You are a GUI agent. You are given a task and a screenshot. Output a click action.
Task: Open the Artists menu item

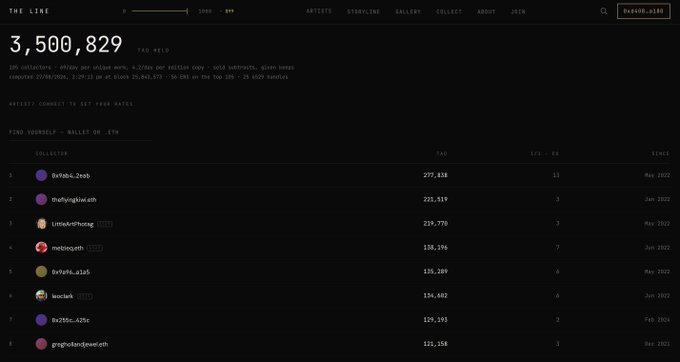pyautogui.click(x=319, y=11)
